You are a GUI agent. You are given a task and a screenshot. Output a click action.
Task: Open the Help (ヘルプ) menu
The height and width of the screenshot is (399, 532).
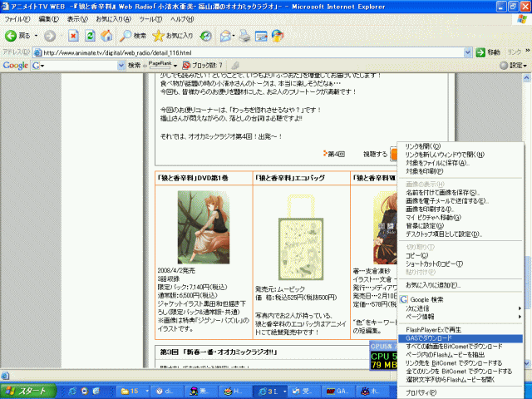point(182,19)
